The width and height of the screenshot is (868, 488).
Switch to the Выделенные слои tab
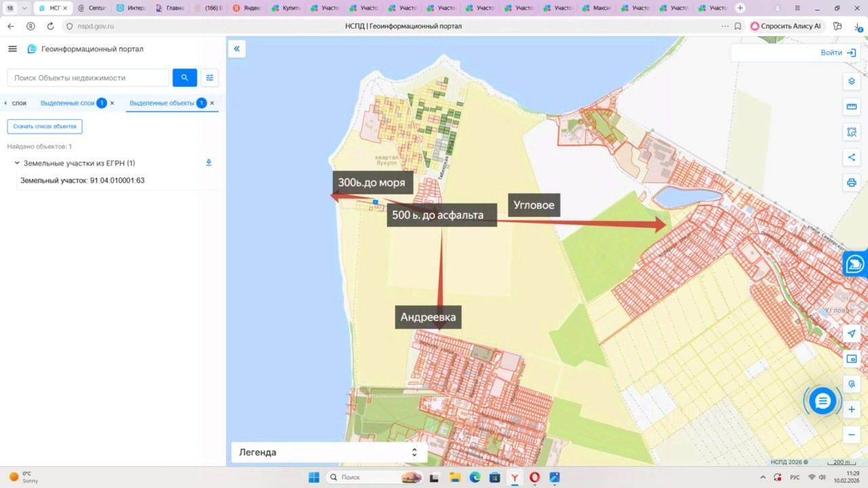click(67, 103)
